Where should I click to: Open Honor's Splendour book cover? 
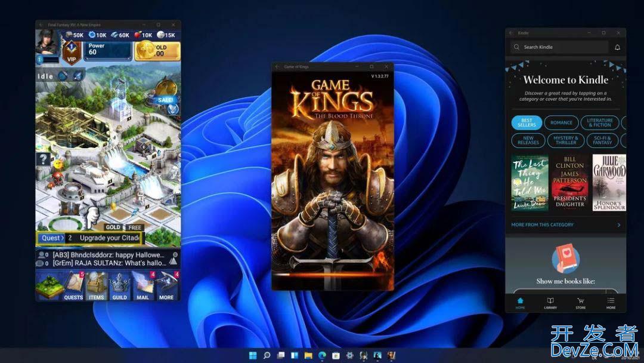(x=609, y=183)
